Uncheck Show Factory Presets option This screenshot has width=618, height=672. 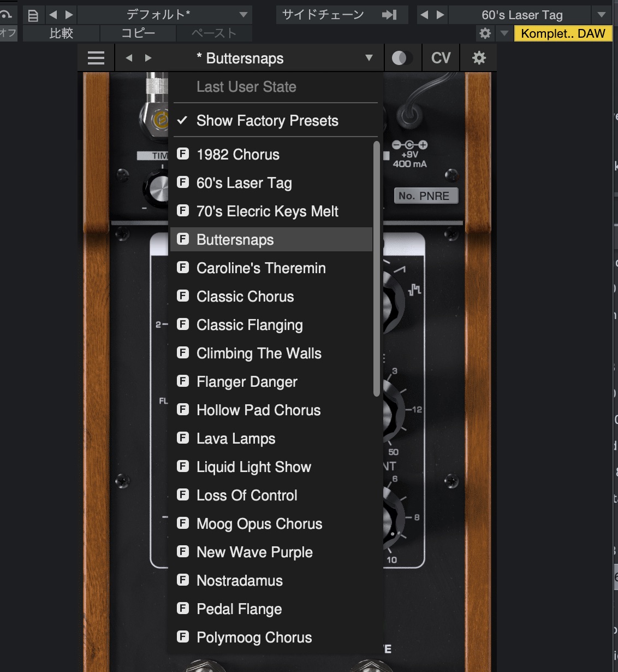coord(267,121)
